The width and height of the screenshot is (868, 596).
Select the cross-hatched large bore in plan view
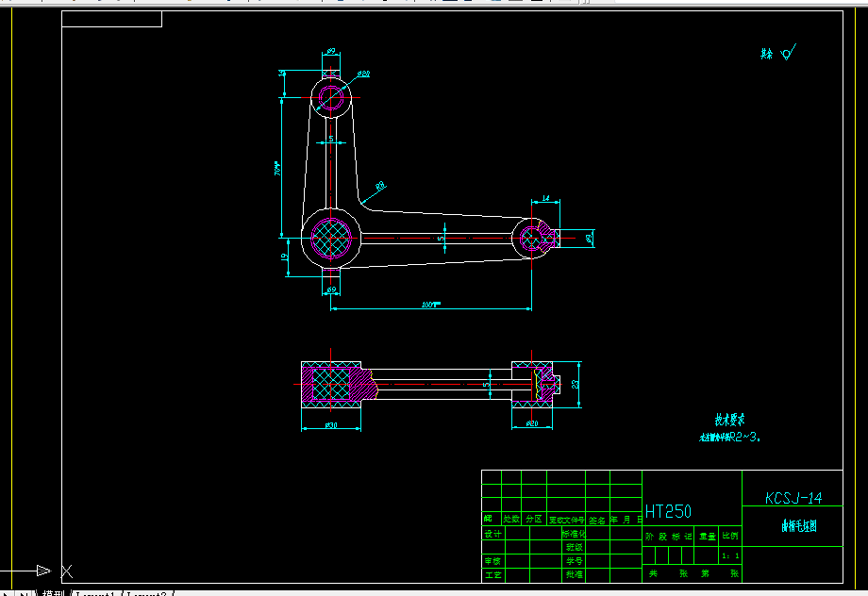tap(331, 239)
